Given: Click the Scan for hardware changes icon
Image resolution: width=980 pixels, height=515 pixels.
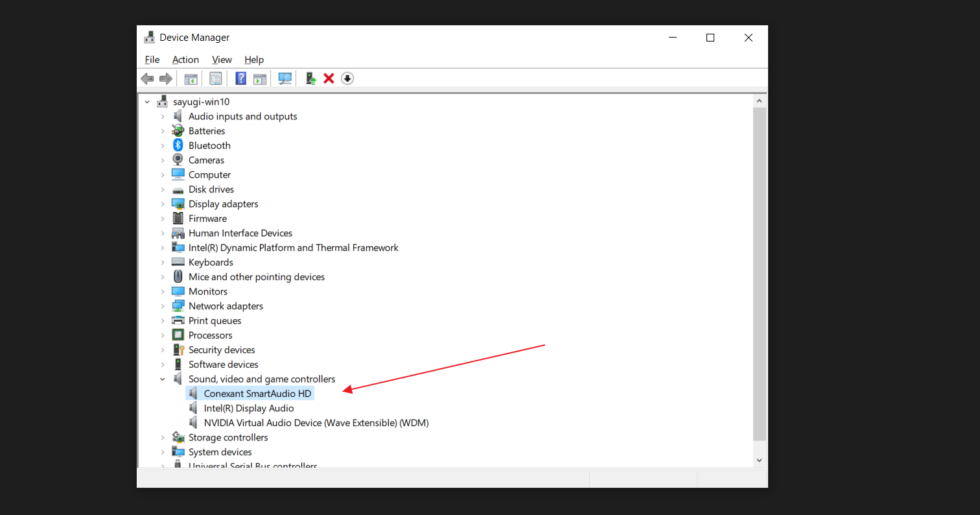Looking at the screenshot, I should 285,78.
